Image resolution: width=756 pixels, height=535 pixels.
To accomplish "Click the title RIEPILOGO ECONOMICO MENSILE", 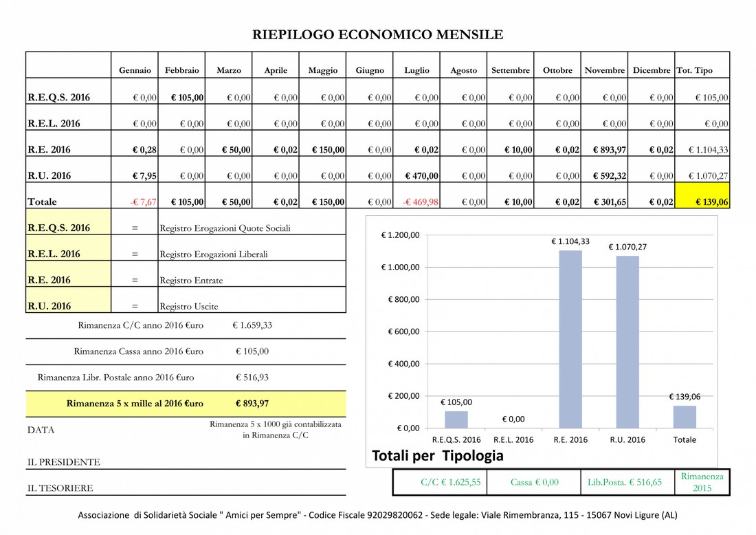I will [x=377, y=35].
